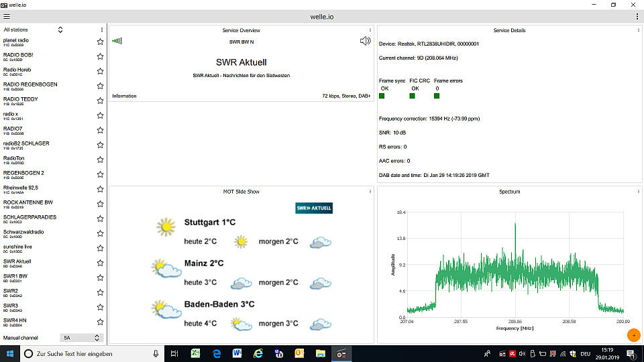Star the SWR4 HN station
644x362 pixels.
coord(100,322)
